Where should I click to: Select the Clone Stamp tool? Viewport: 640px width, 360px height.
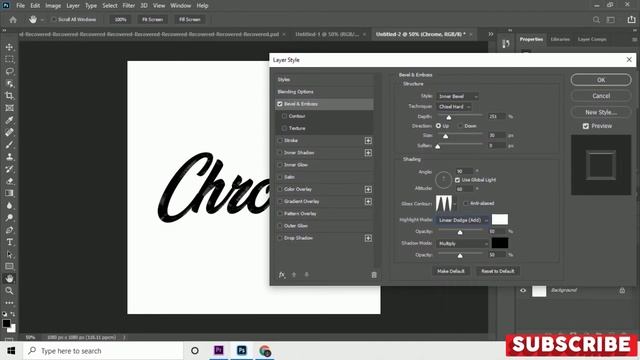tap(9, 157)
